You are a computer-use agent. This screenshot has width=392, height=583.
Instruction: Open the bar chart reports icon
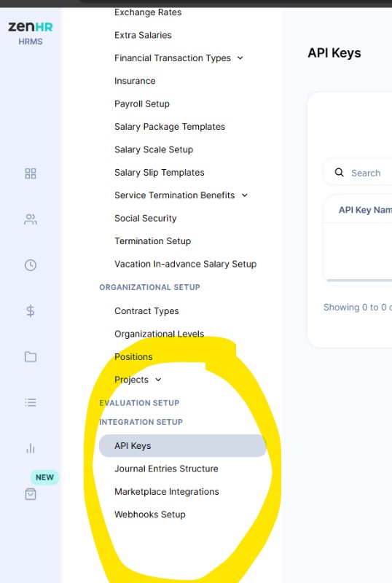31,448
